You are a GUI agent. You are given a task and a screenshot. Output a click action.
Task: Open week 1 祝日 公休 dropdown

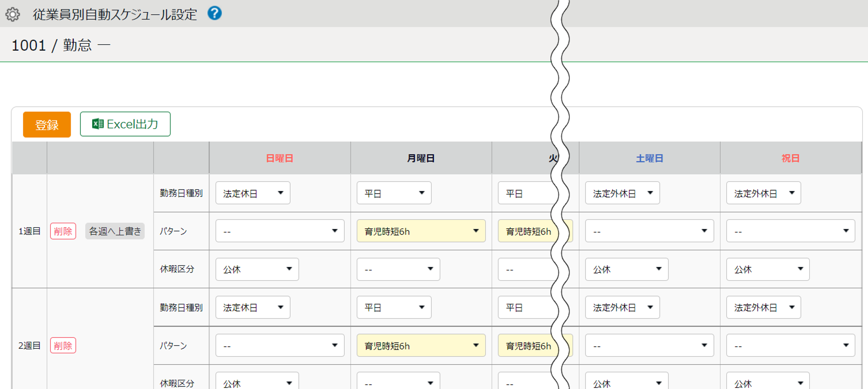coord(768,269)
